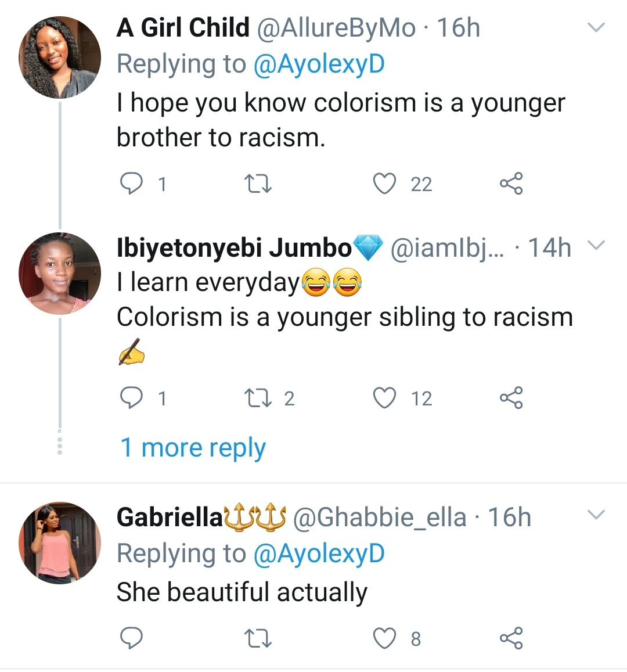Reply to A Girl Child's tweet
The image size is (627, 672).
click(131, 184)
